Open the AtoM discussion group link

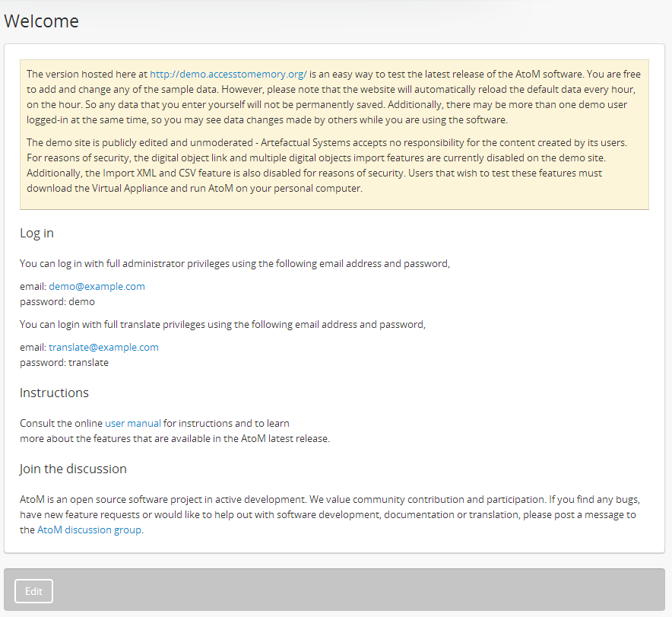pyautogui.click(x=89, y=530)
